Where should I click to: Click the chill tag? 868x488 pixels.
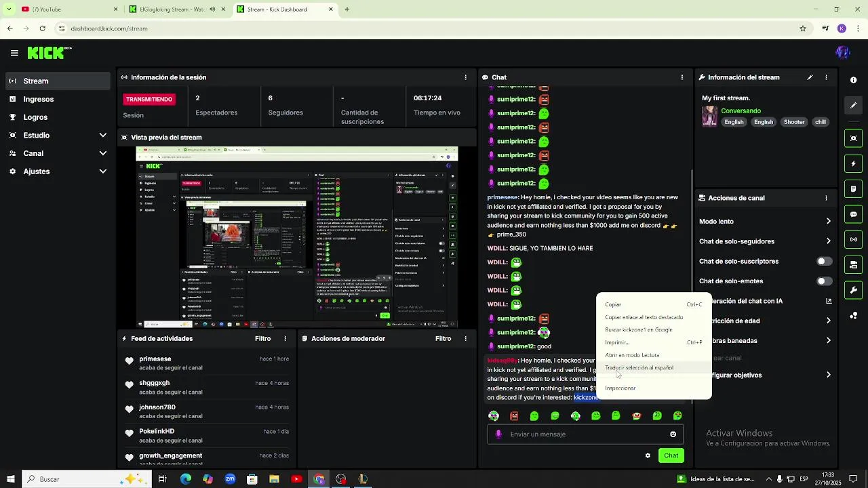(821, 122)
